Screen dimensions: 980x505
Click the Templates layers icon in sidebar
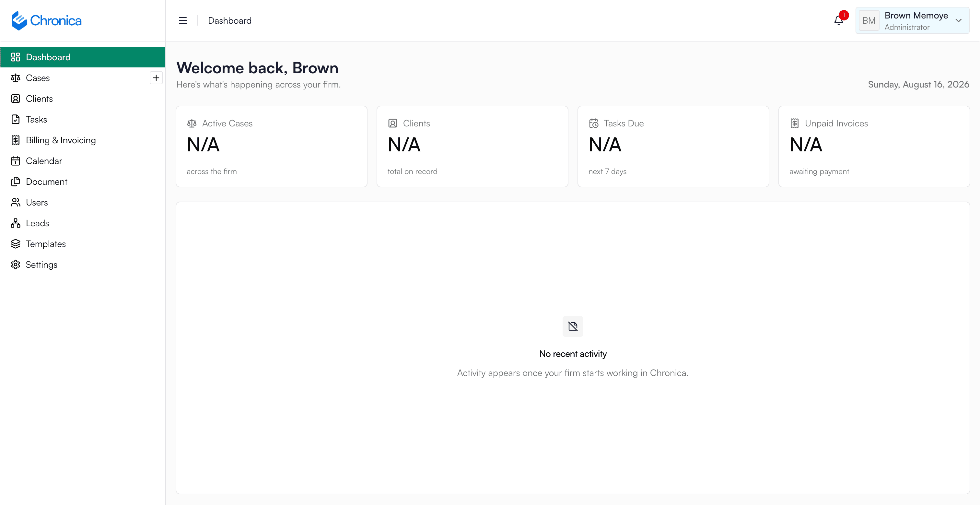(x=16, y=244)
